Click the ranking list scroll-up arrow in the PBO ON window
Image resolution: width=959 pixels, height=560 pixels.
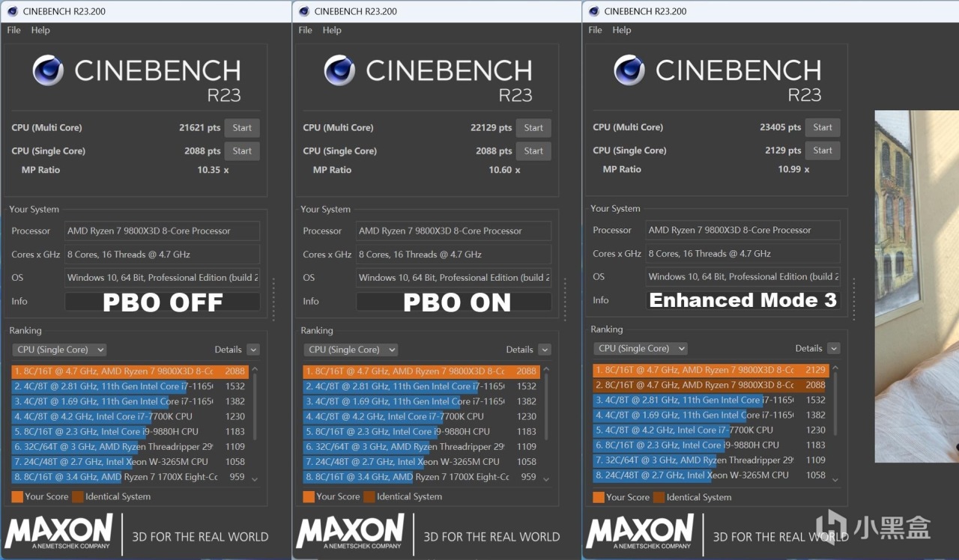coord(546,369)
